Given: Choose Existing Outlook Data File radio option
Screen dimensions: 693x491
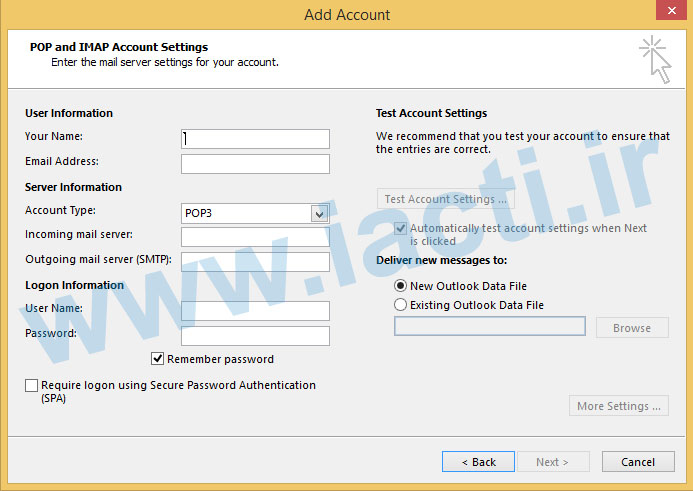Looking at the screenshot, I should [x=401, y=305].
